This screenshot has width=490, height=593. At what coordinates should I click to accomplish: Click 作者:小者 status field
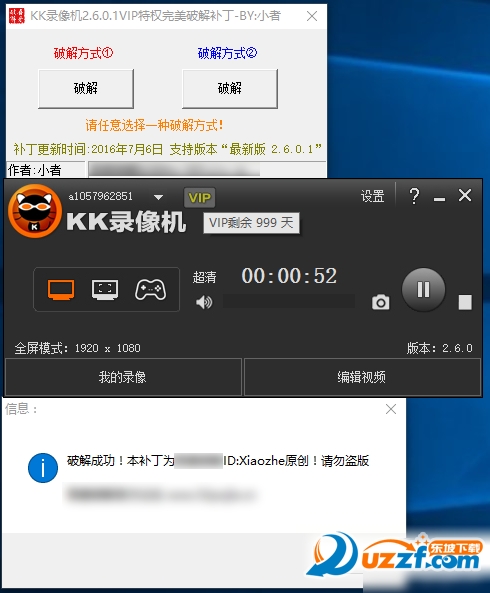pos(45,170)
